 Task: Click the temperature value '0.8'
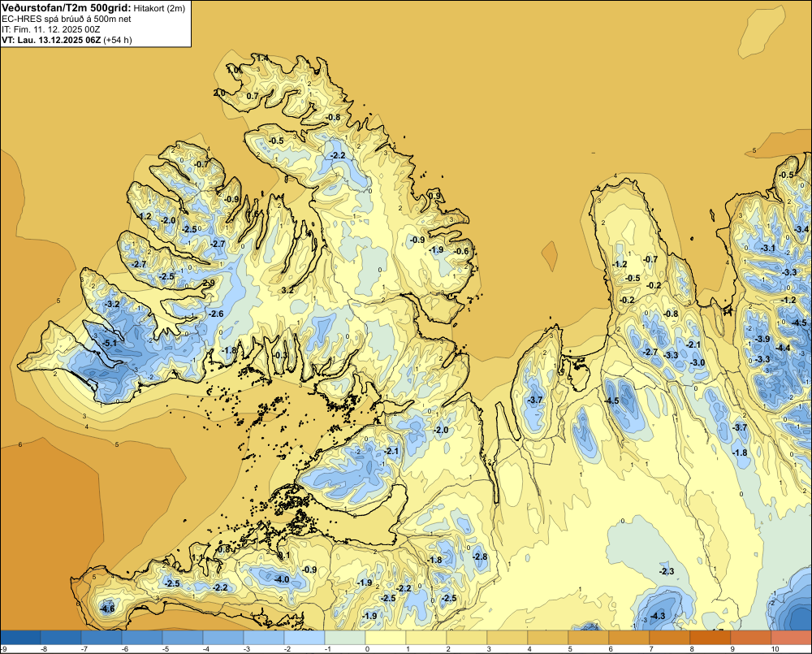point(224,549)
